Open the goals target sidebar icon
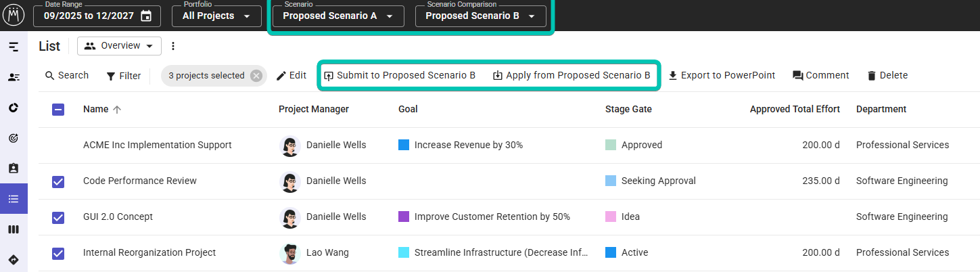This screenshot has height=272, width=980. point(14,138)
